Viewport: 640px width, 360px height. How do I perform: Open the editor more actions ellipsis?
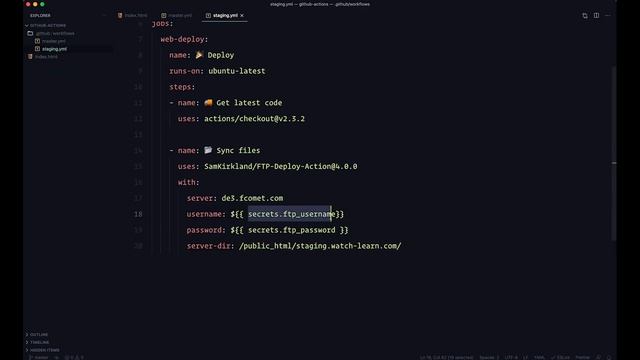point(608,16)
